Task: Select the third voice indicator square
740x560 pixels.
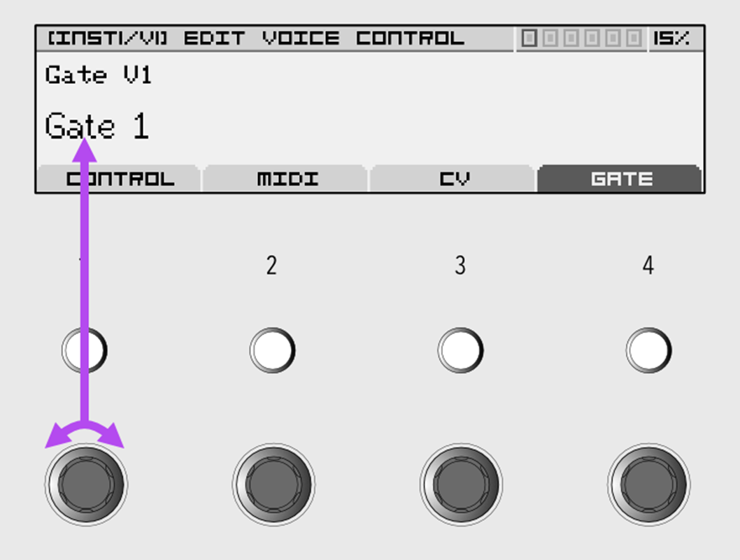Action: point(571,38)
